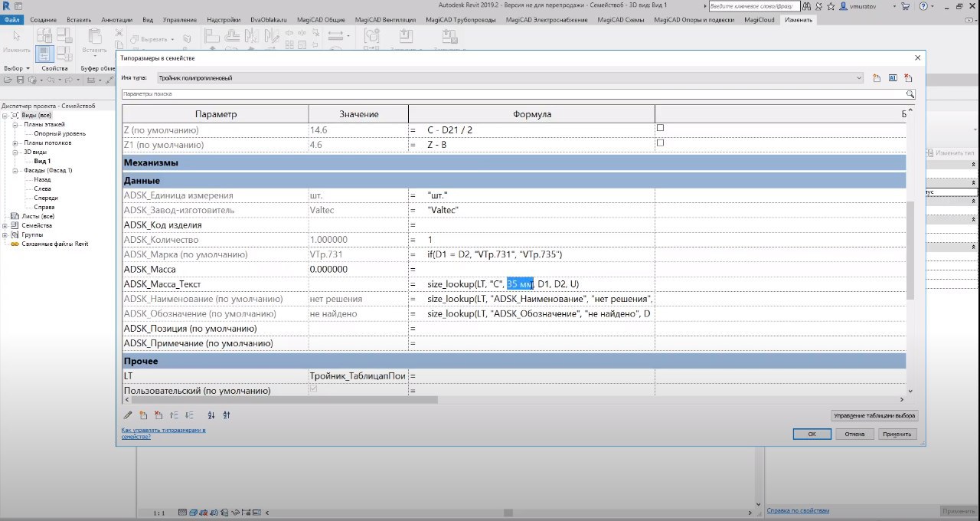Viewport: 980px width, 521px height.
Task: Click the Cut scissors icon in ribbon
Action: 119,33
